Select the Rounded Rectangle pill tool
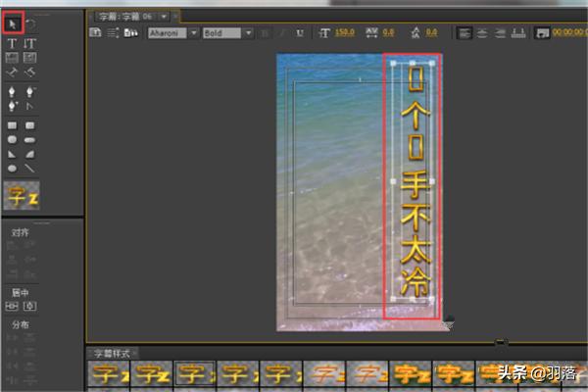This screenshot has height=392, width=588. (x=30, y=140)
